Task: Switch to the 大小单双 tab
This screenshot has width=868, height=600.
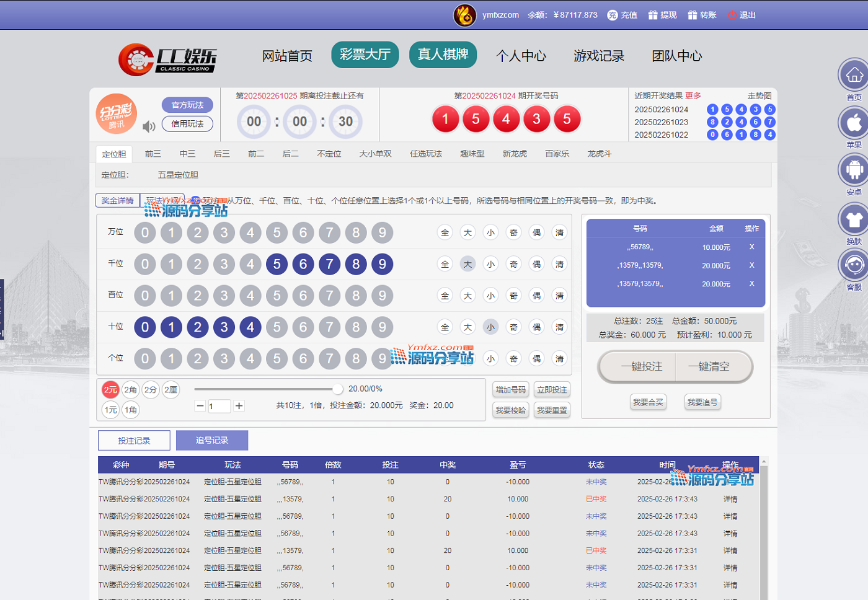Action: 375,154
